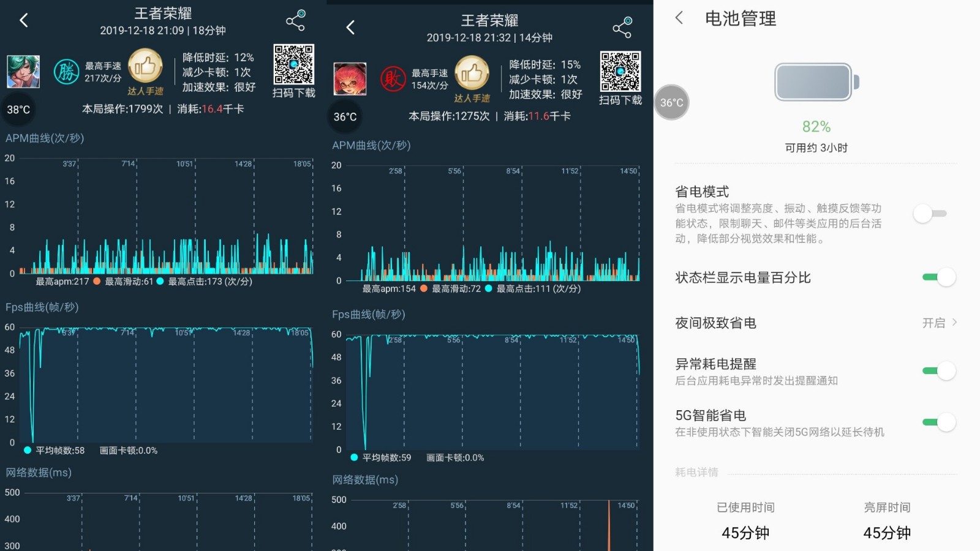
Task: Tap 最高手速 154次/分 stat
Action: pyautogui.click(x=429, y=80)
